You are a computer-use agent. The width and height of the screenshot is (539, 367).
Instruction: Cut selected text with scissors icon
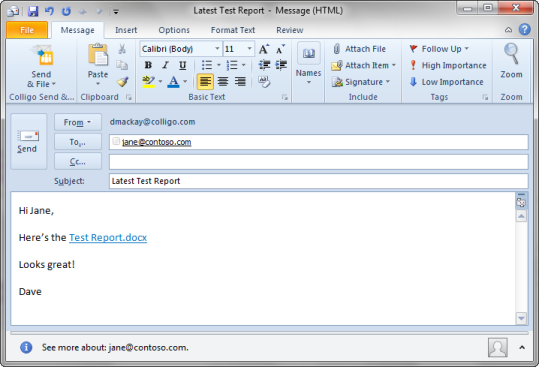[x=122, y=49]
